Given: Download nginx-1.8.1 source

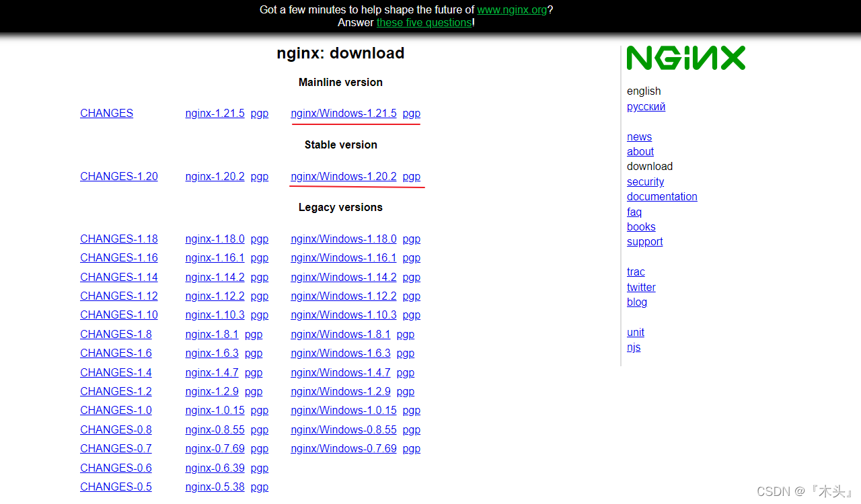Looking at the screenshot, I should pyautogui.click(x=212, y=334).
